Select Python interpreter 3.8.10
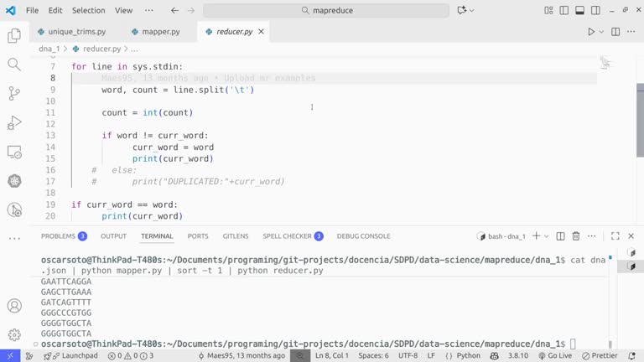This screenshot has width=644, height=362. pos(518,356)
